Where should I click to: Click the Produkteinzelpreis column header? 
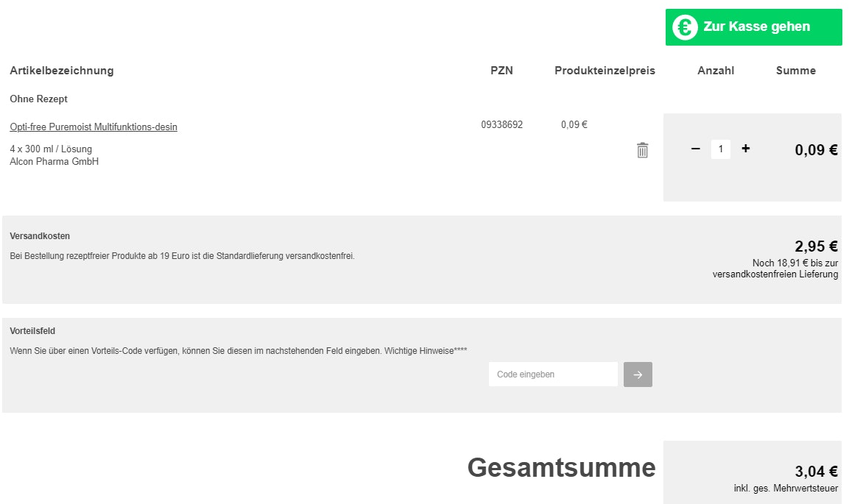point(605,71)
